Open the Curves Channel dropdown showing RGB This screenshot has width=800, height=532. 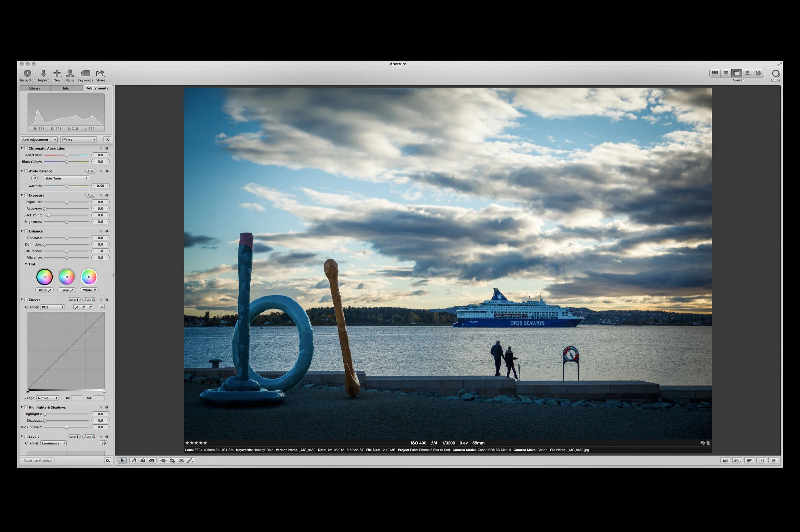coord(52,307)
